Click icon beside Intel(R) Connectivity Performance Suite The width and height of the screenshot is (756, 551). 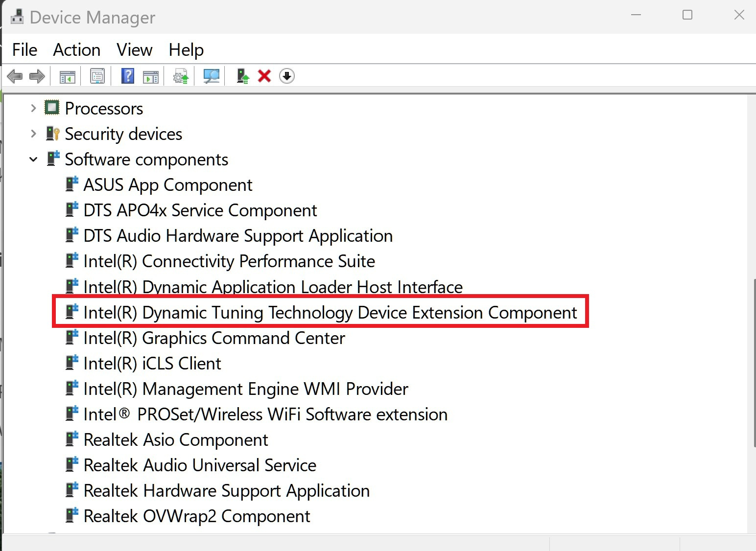pyautogui.click(x=72, y=260)
